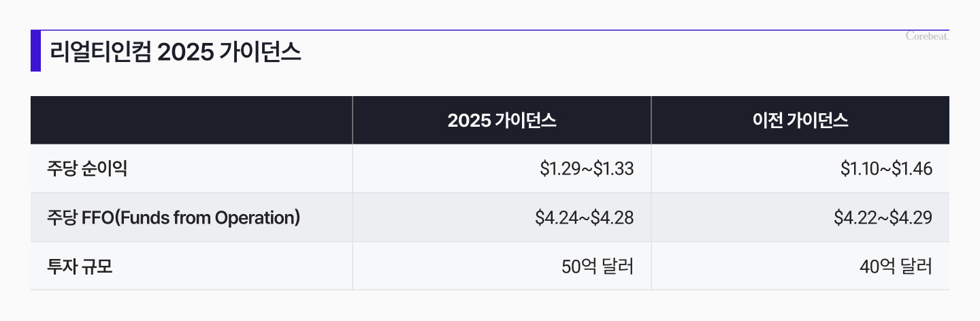Click the 투자 규모 row label
The width and height of the screenshot is (980, 321).
80,266
